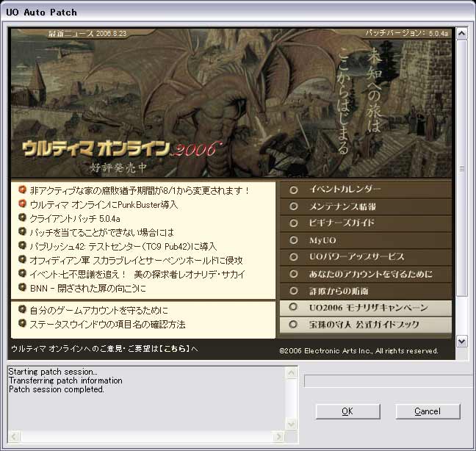Open the パブリッシュ42 テストセンター news link
This screenshot has height=451, width=476.
point(123,247)
